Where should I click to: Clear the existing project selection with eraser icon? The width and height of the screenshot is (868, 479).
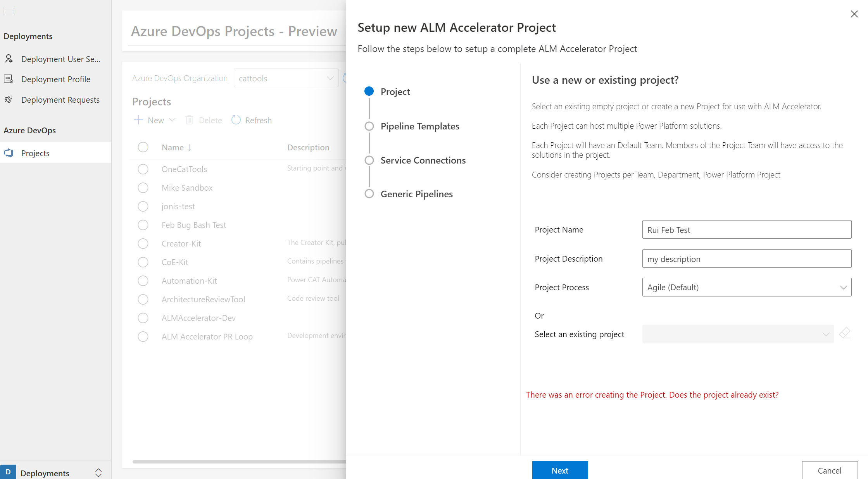coord(846,333)
